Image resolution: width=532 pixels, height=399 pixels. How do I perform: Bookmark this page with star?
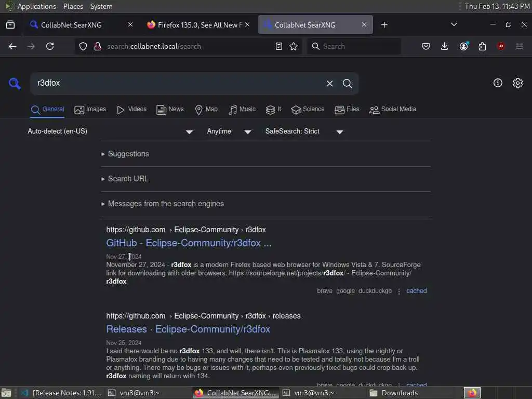pos(294,46)
